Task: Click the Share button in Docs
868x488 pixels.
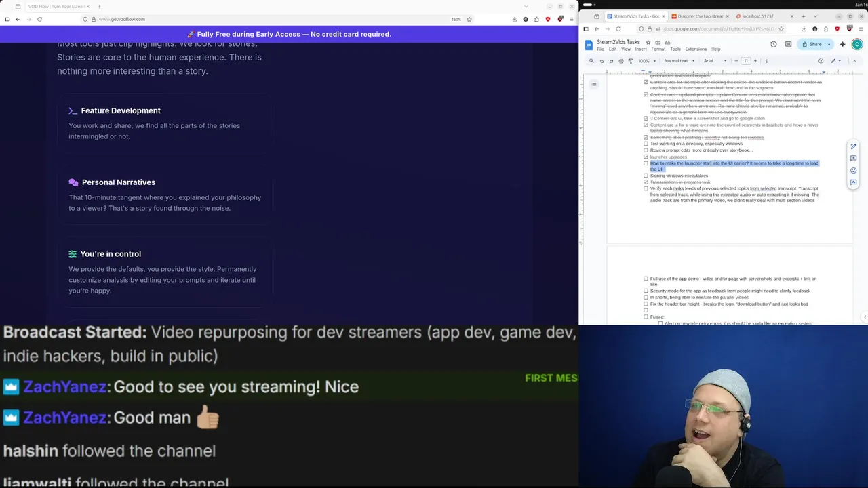Action: [x=811, y=44]
